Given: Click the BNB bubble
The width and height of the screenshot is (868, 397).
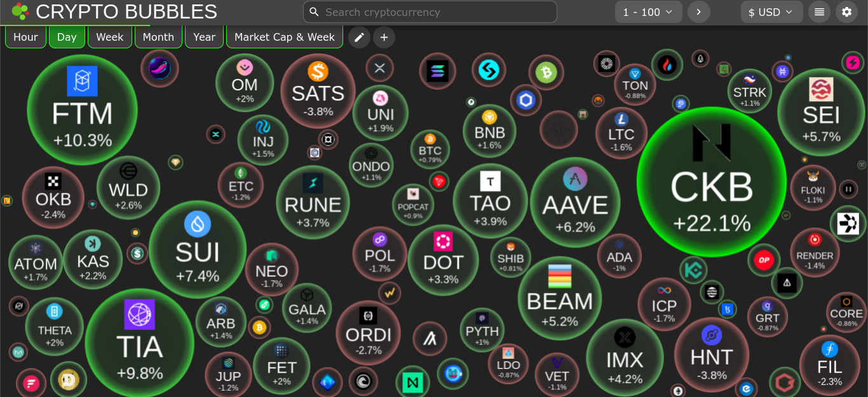Looking at the screenshot, I should coord(489,130).
